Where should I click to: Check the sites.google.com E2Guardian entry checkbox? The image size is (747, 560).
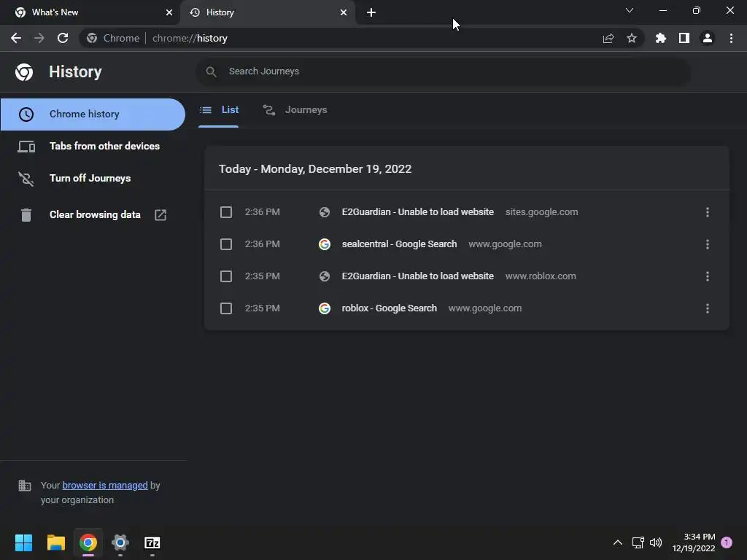pos(226,212)
